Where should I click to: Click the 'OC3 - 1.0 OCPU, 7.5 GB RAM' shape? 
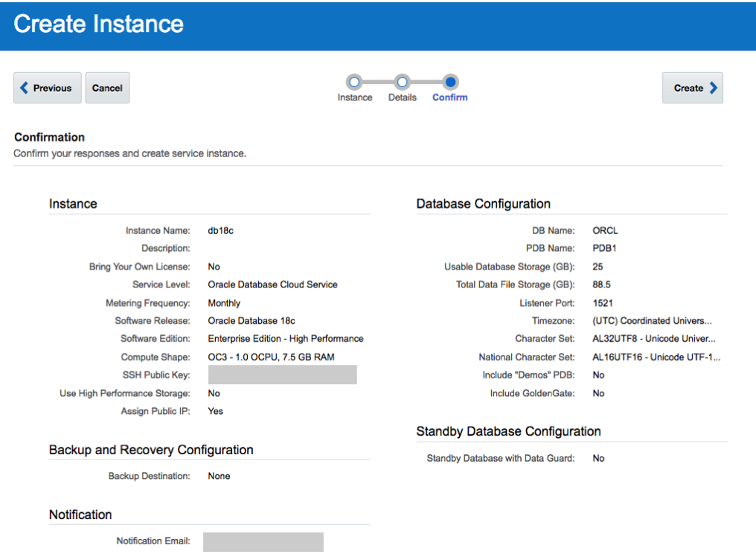[271, 357]
